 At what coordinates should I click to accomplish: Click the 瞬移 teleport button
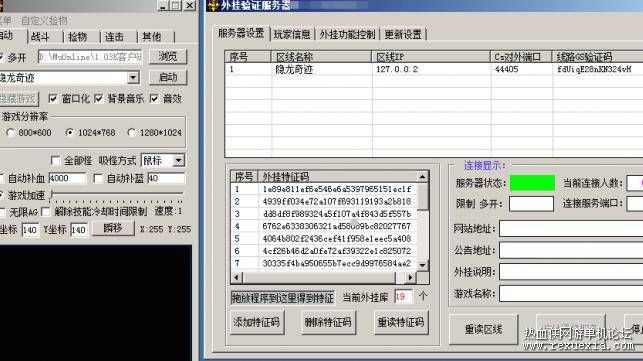113,228
